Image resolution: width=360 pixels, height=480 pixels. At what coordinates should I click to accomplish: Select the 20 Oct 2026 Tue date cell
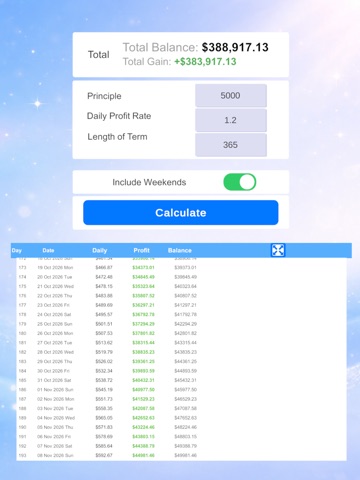55,277
